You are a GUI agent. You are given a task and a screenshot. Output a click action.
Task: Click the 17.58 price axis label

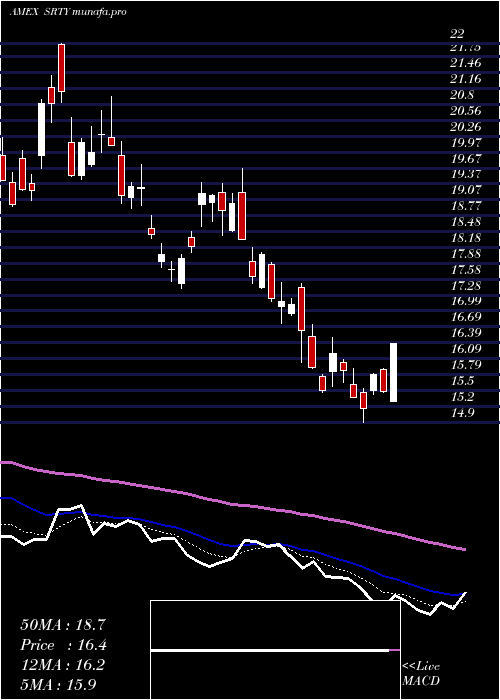465,269
